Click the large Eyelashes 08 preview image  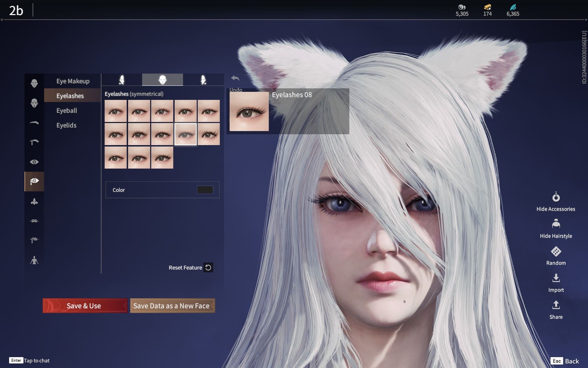click(x=249, y=111)
